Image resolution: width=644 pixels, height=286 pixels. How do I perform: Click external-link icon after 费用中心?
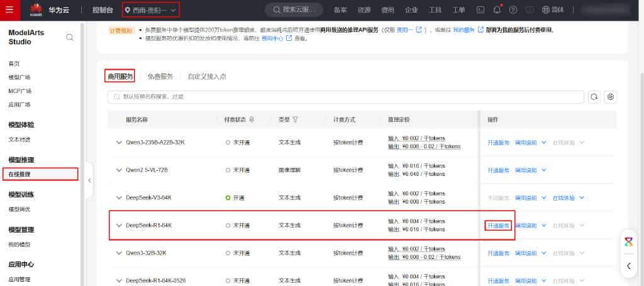tap(289, 38)
